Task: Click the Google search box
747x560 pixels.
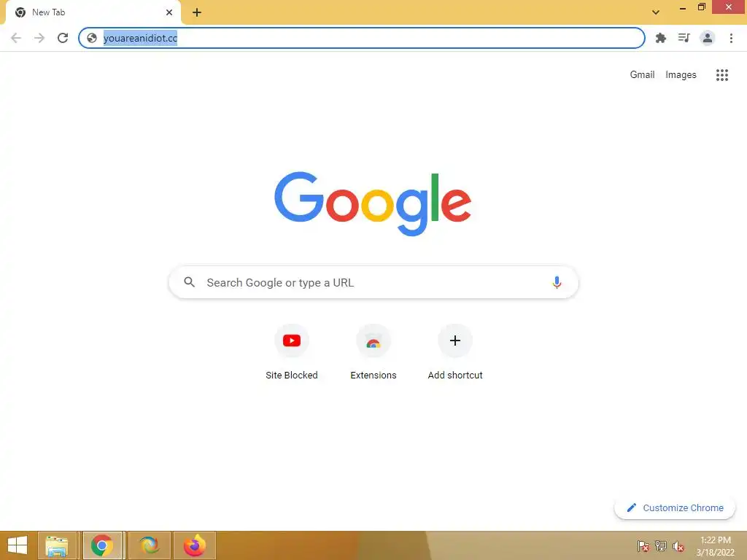Action: tap(373, 282)
